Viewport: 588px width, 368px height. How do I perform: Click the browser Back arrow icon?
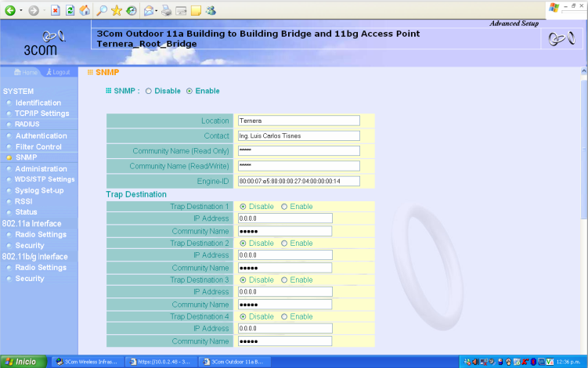pos(10,10)
